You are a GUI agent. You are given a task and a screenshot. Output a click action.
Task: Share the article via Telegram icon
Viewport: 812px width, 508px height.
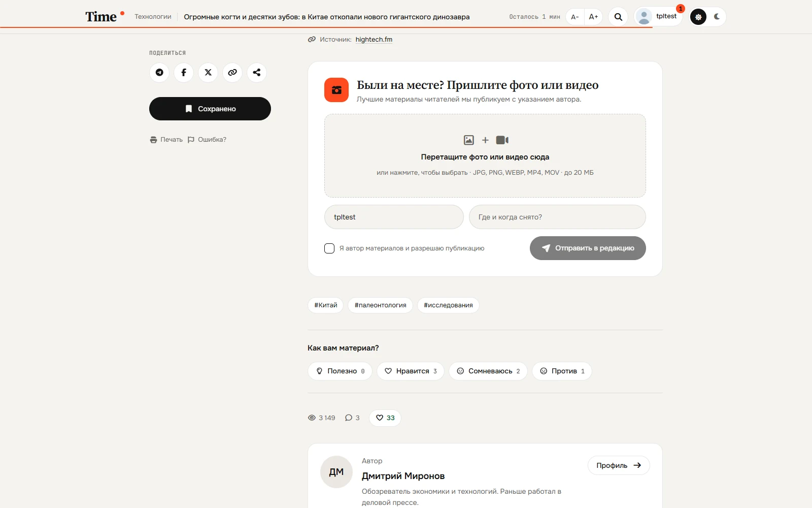159,73
